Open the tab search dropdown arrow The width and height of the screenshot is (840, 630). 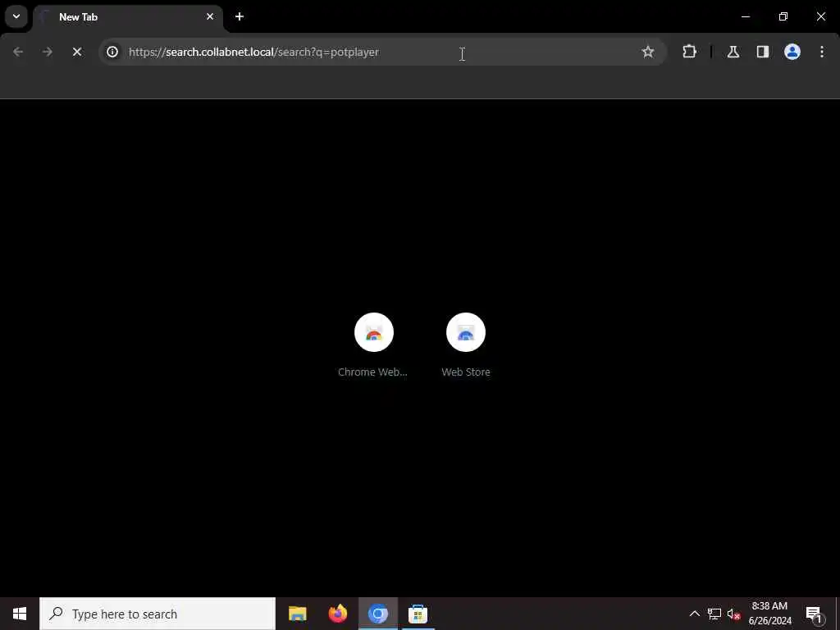pos(16,16)
